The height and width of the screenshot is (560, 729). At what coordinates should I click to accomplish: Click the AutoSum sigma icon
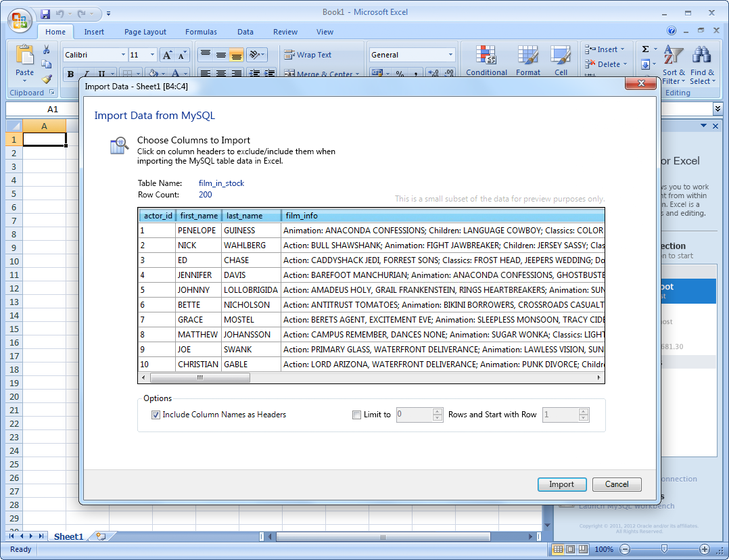click(645, 49)
